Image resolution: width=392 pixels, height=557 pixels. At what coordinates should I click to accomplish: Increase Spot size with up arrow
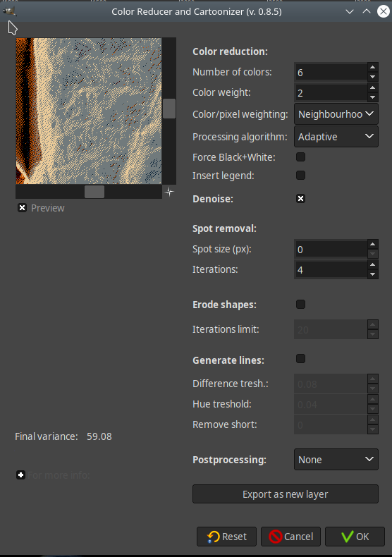[372, 244]
